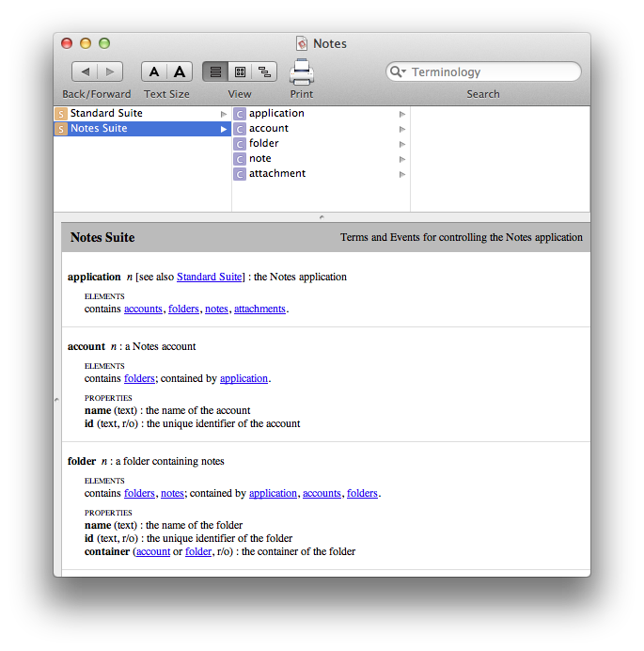Click the C icon beside account
644x651 pixels.
click(x=240, y=129)
